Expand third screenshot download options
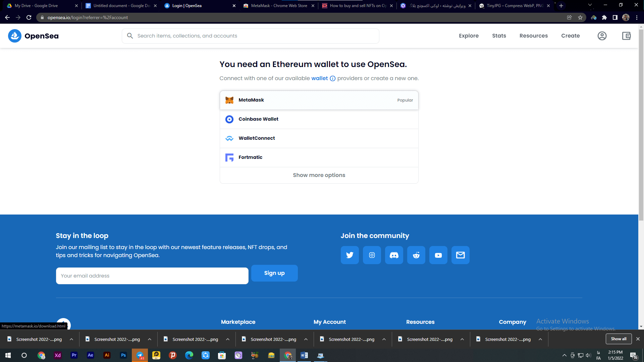The height and width of the screenshot is (362, 644). pos(228,339)
